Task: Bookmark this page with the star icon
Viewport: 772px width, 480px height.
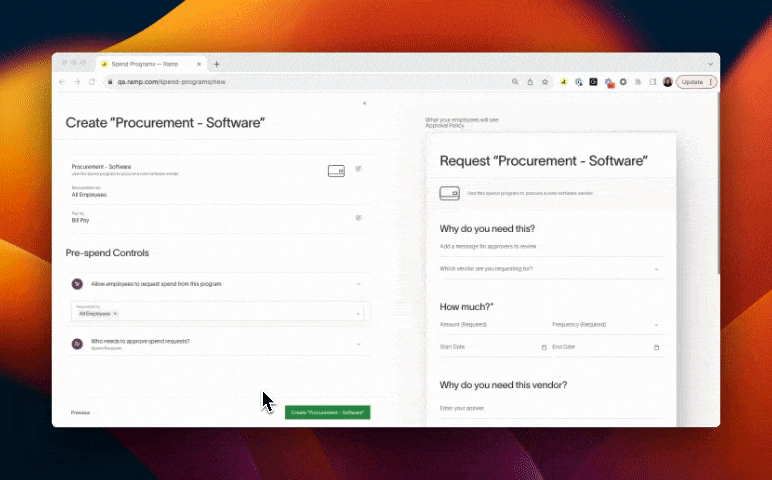Action: coord(545,82)
